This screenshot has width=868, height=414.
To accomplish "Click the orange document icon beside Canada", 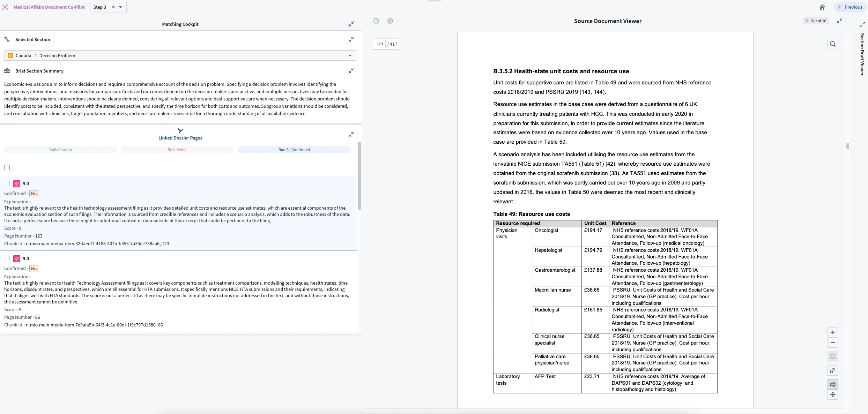I will coord(10,55).
